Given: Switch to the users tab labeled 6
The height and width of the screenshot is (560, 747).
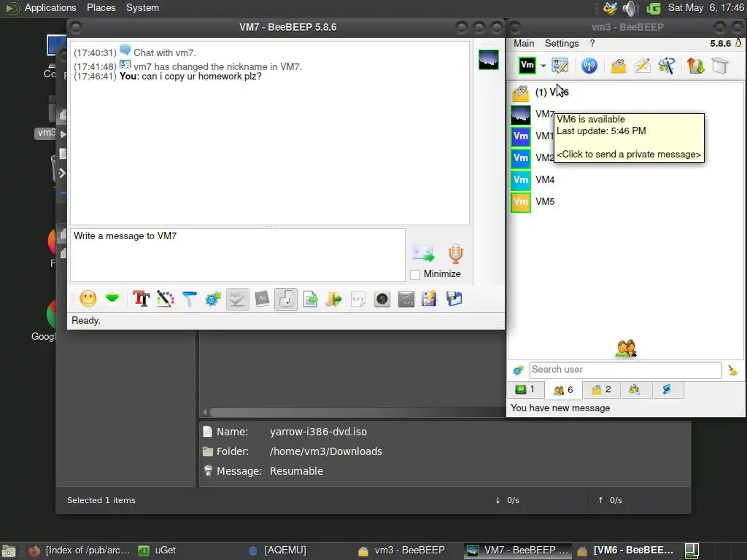Looking at the screenshot, I should pos(562,390).
